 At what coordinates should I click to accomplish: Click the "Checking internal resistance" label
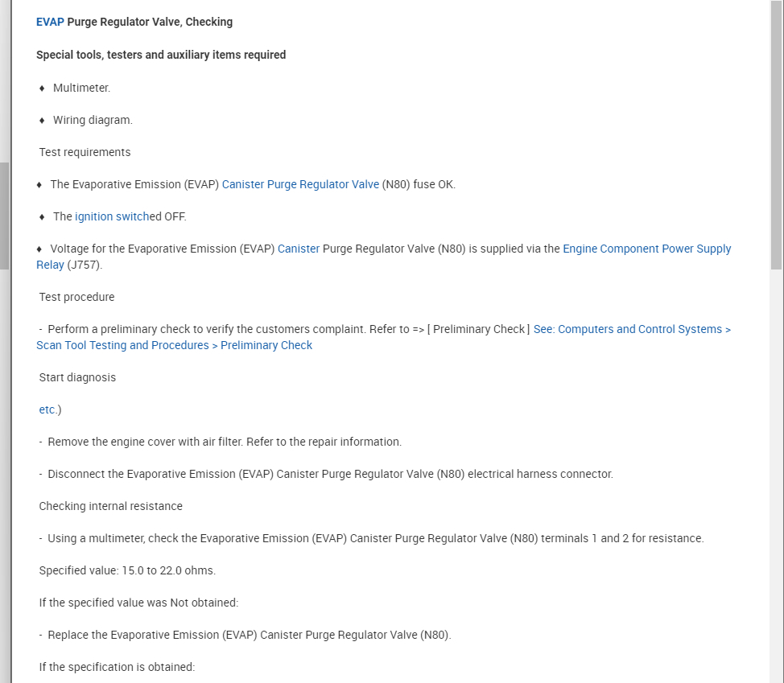point(110,506)
